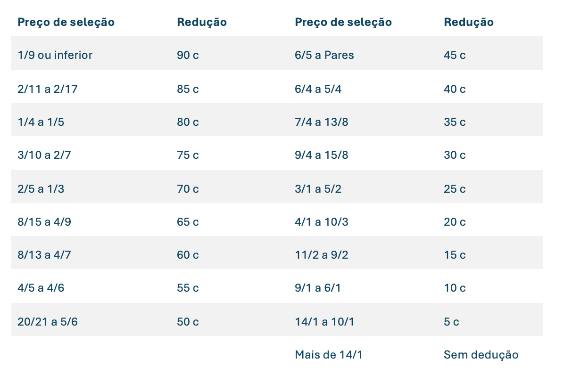
Task: Select the '20/21 a 5/6' price range
Action: click(x=48, y=322)
